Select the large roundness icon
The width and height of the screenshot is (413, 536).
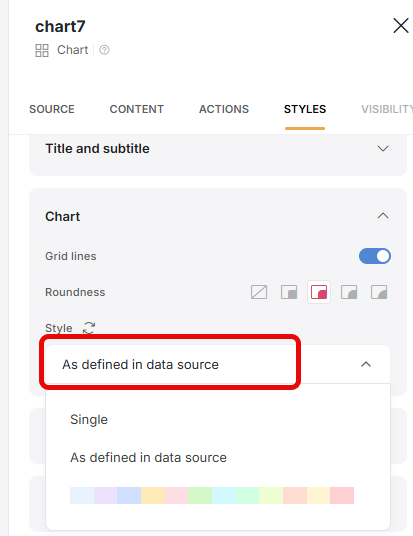[x=349, y=292]
